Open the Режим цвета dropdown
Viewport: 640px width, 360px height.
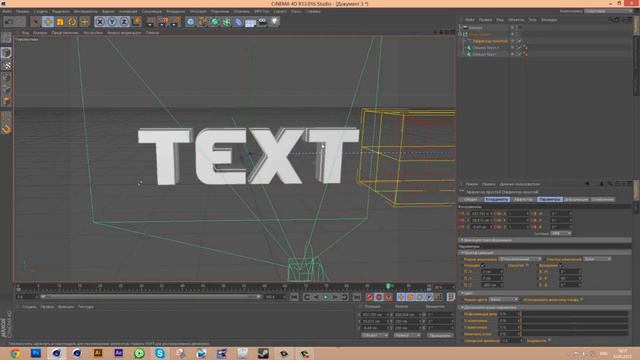point(503,300)
